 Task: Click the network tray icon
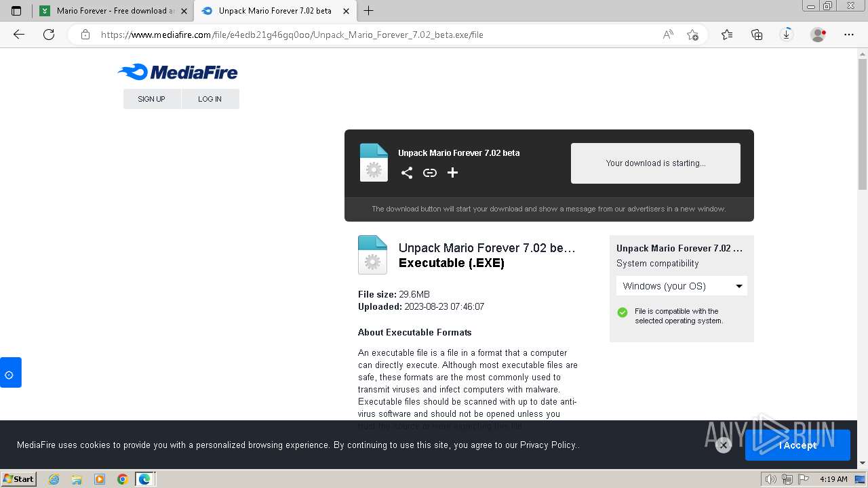(787, 479)
